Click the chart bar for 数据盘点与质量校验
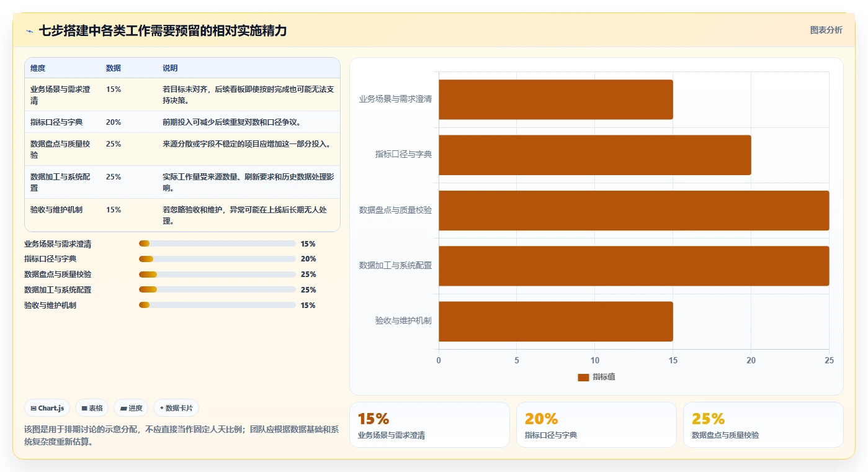This screenshot has width=868, height=472. tap(633, 211)
